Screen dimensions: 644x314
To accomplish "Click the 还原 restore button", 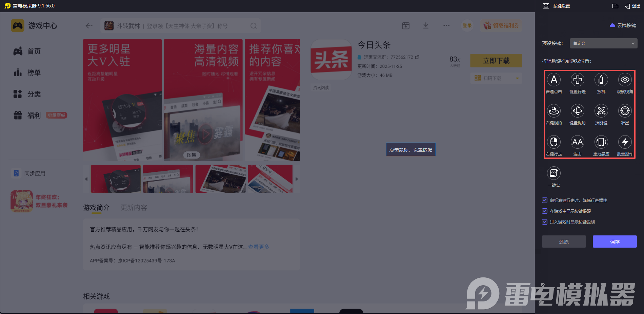I will coord(564,242).
